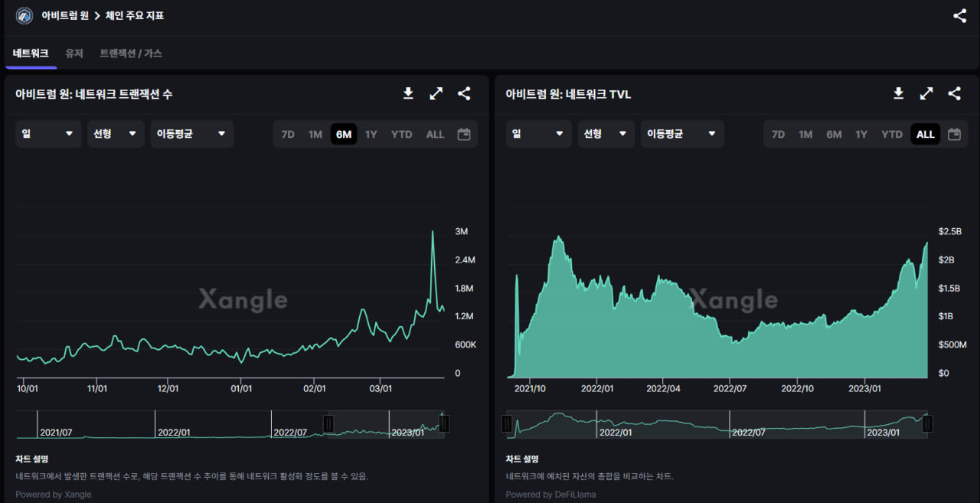Open the 이등평균 dropdown on the transaction chart
Screen dimensions: 980x503
click(191, 133)
